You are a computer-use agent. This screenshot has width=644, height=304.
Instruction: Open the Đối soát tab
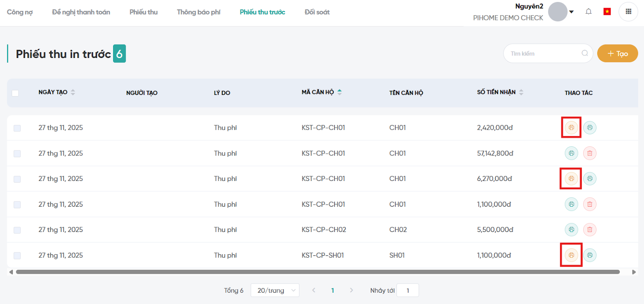317,12
